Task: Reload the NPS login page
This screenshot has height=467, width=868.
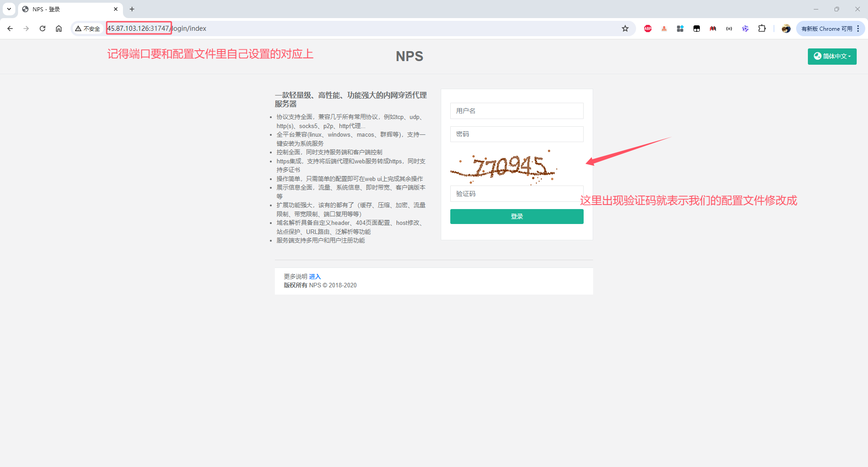Action: tap(42, 29)
